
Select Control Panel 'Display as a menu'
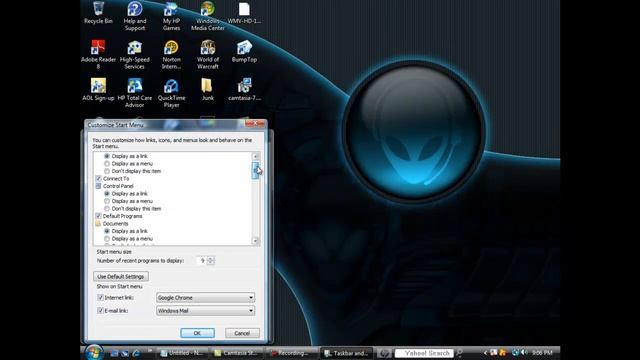[x=107, y=201]
